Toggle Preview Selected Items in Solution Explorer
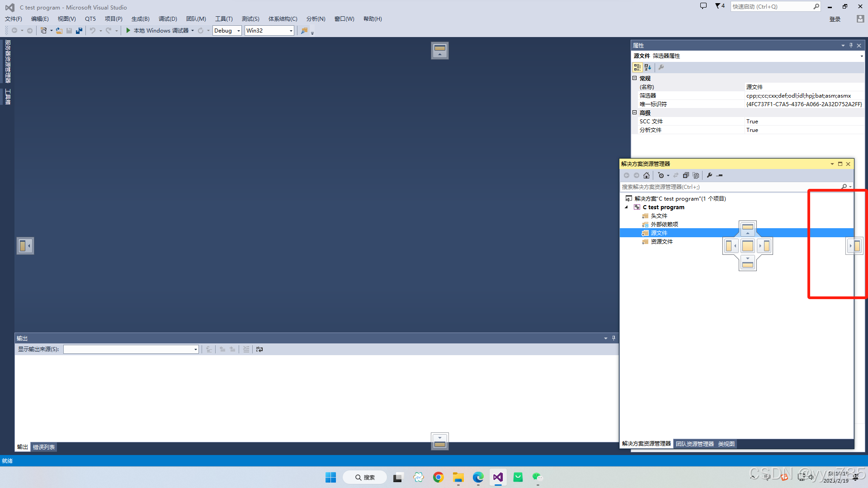868x488 pixels. 696,175
